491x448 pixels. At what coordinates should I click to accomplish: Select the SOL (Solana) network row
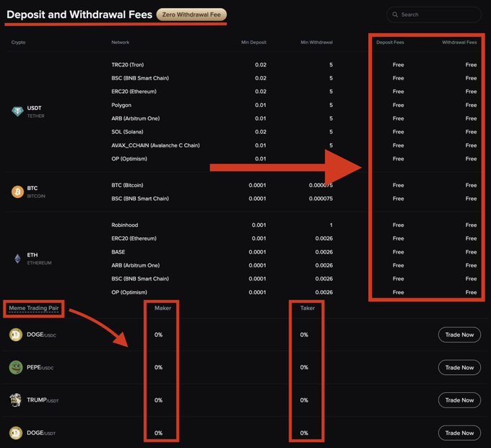coord(127,132)
